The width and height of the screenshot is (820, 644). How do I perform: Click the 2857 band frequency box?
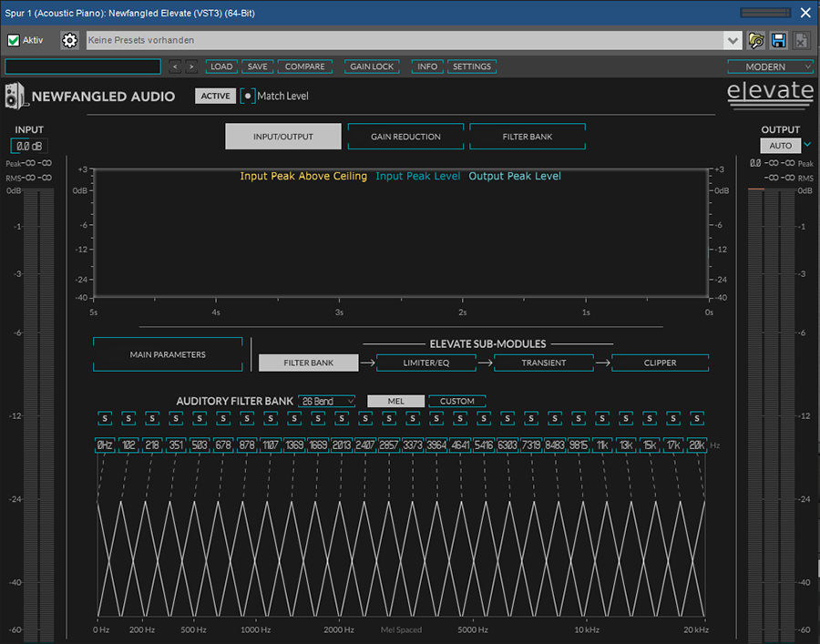[388, 445]
